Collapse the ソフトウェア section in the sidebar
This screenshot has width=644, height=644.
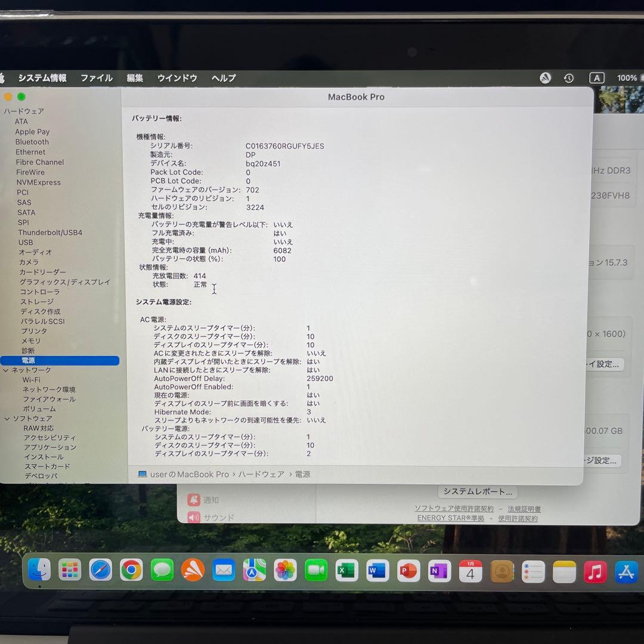[x=6, y=419]
